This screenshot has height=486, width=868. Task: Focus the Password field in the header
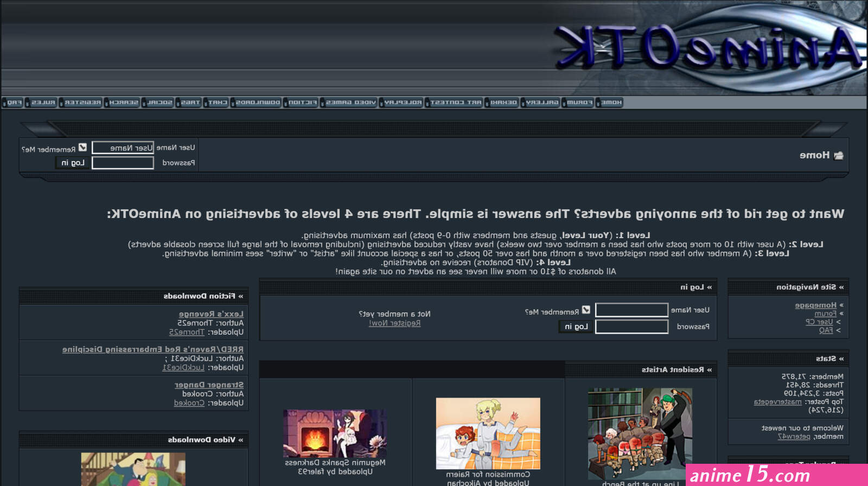tap(123, 163)
